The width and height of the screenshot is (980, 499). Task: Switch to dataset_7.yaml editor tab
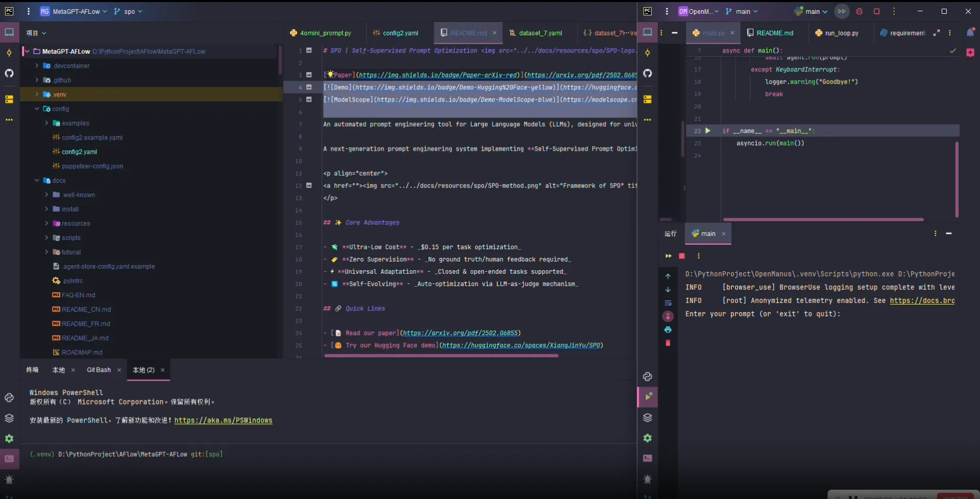[535, 33]
